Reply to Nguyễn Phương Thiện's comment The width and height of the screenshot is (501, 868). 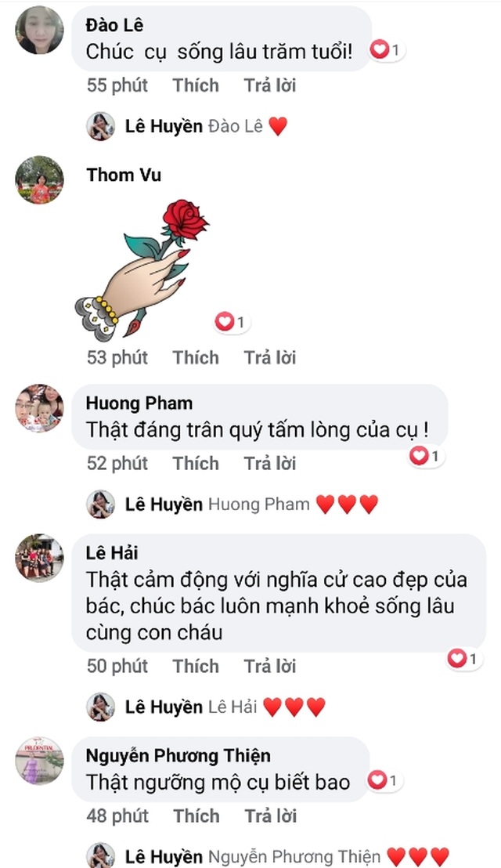(x=270, y=816)
